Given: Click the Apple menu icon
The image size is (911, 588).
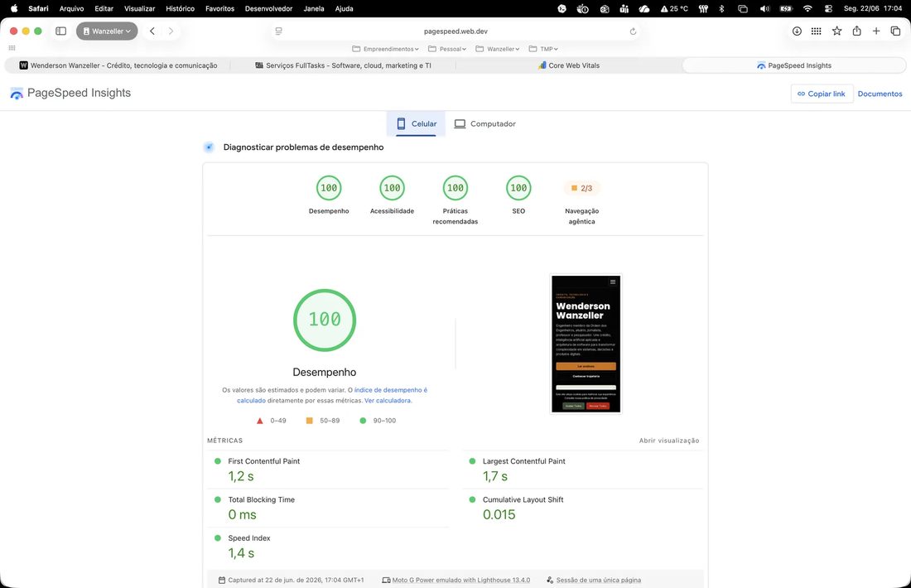Looking at the screenshot, I should pos(14,9).
